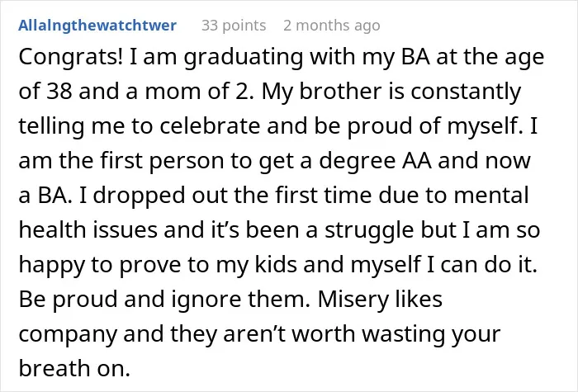Click the sentence Be proud and ignore them
Screen dimensions: 578x392
tap(164, 300)
